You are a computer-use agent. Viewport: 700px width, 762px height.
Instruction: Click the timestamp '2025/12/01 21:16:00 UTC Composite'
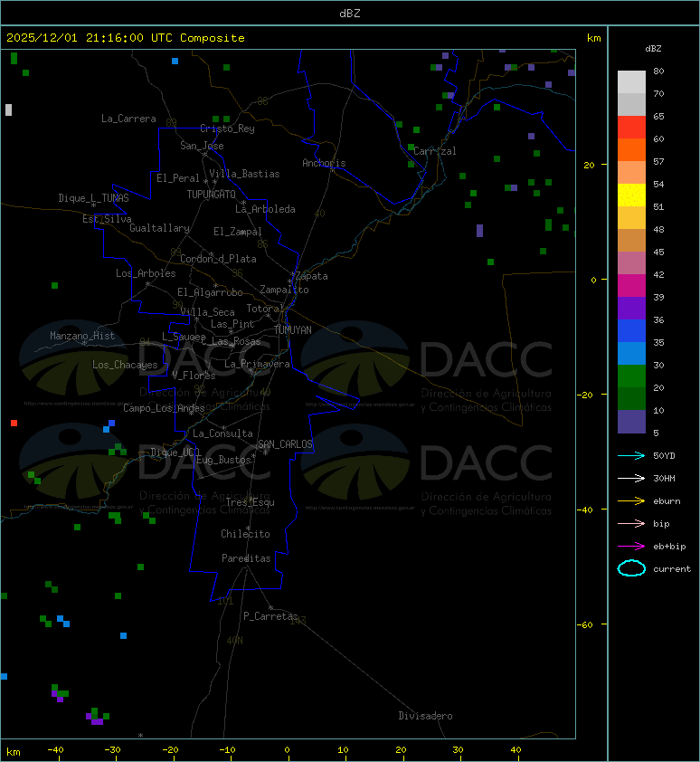point(126,38)
